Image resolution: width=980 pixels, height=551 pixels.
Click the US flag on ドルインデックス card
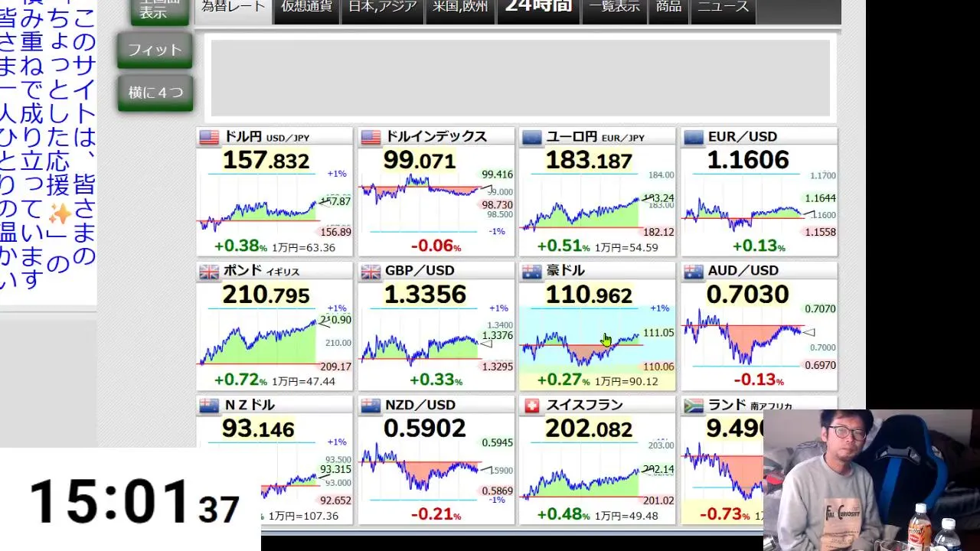click(371, 137)
